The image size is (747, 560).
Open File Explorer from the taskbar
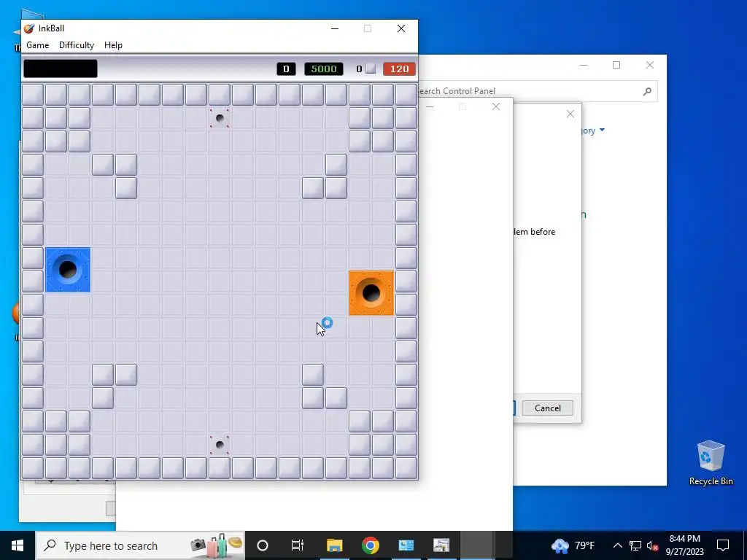[334, 545]
